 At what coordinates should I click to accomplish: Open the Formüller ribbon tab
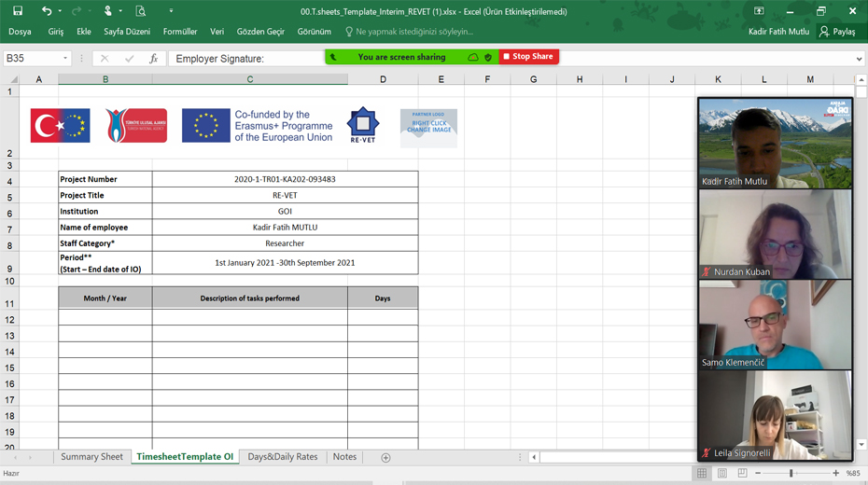180,32
